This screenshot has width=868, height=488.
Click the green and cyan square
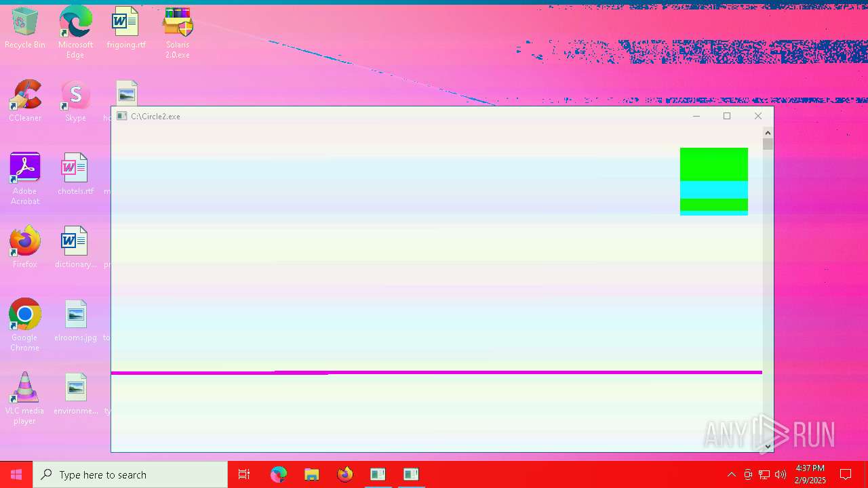pyautogui.click(x=714, y=182)
